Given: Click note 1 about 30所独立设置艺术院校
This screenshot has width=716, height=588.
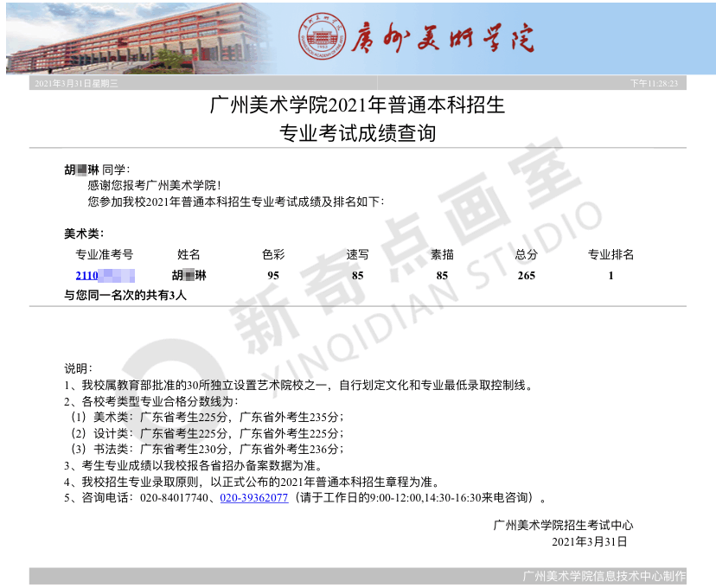Looking at the screenshot, I should 299,386.
